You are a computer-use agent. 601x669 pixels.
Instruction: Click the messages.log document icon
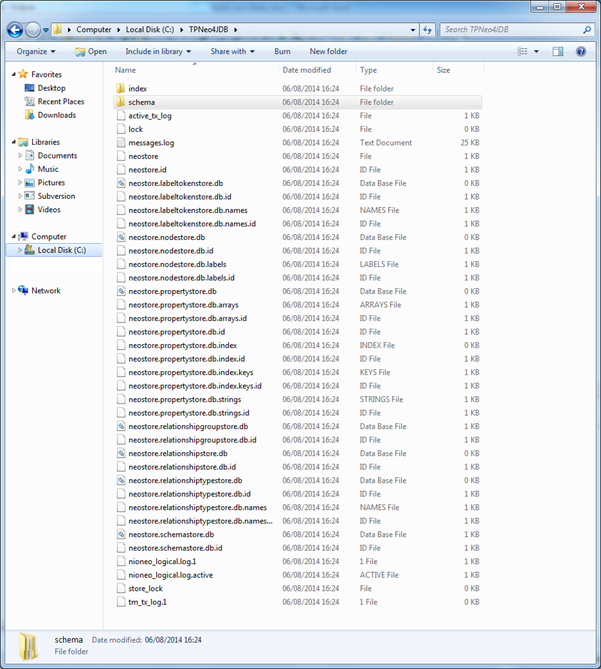click(x=121, y=143)
